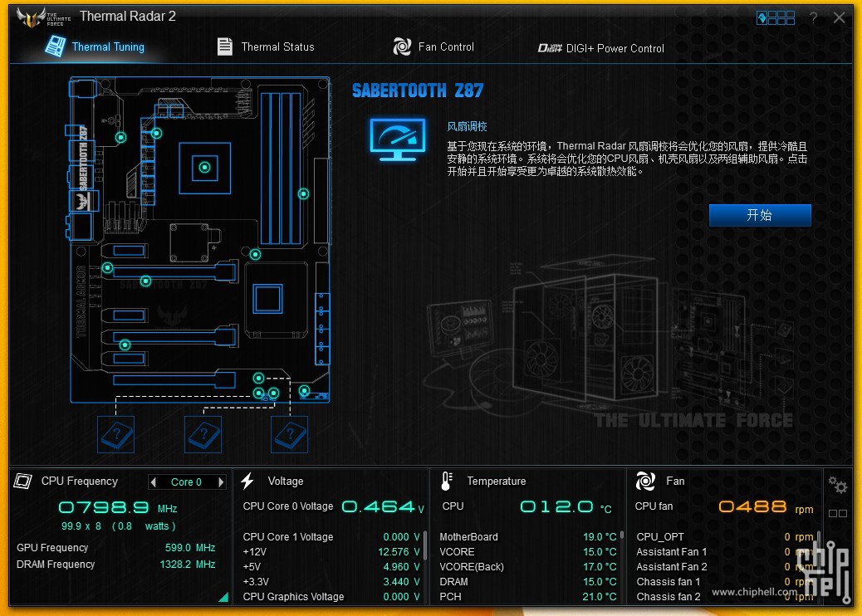
Task: Click the Core 0 selector label
Action: pos(186,482)
